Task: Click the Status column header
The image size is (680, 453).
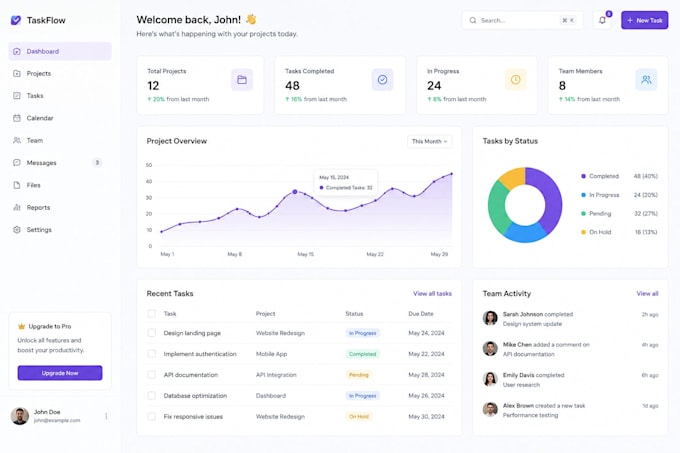Action: [354, 313]
